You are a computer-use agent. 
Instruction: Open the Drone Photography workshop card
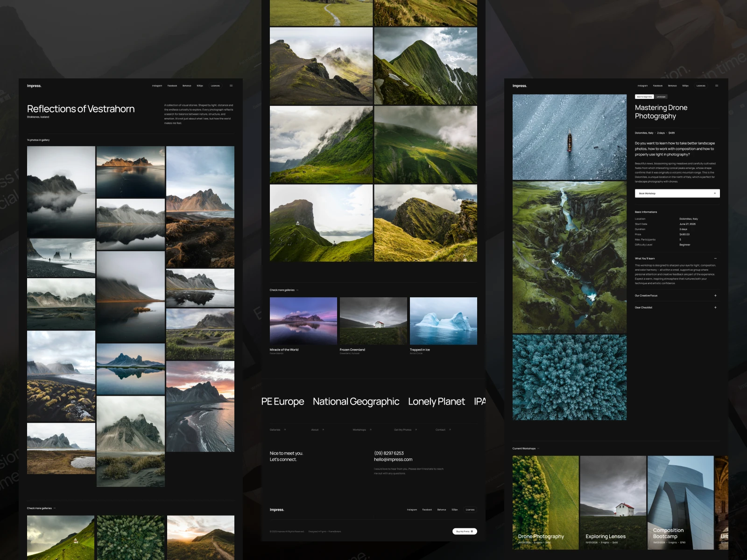[546, 503]
